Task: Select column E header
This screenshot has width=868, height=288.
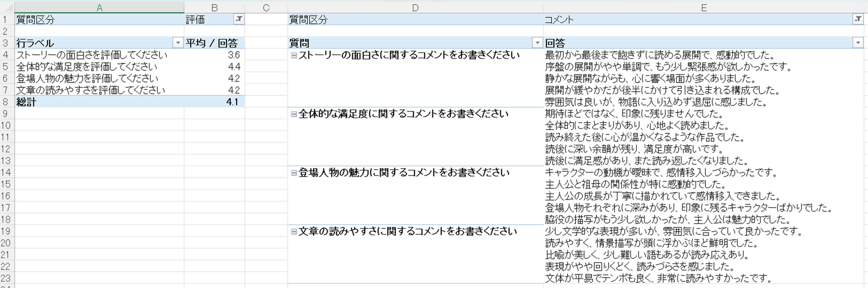Action: (x=704, y=8)
